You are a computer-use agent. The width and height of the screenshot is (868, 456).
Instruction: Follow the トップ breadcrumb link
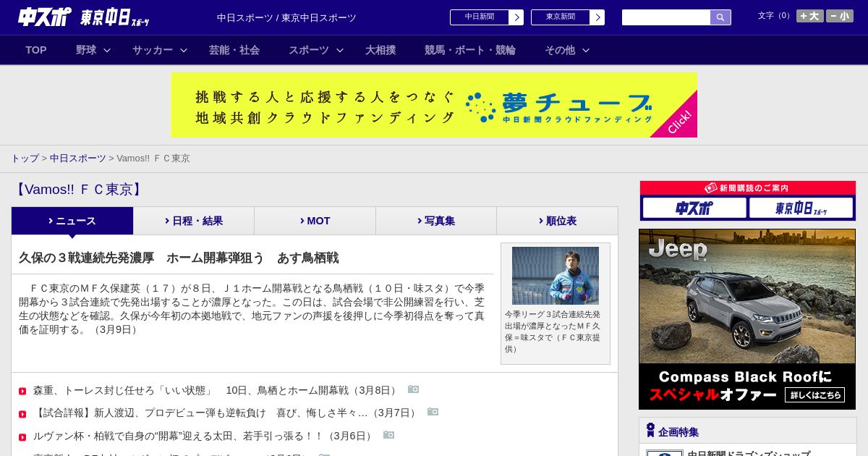point(25,159)
